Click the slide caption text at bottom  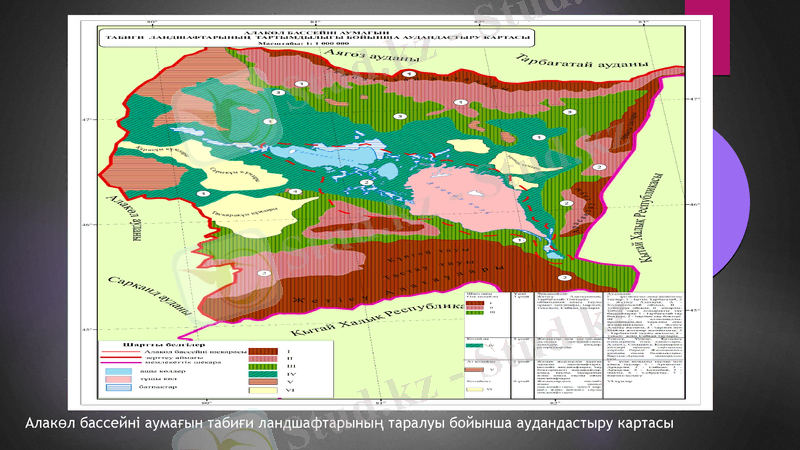coord(348,426)
